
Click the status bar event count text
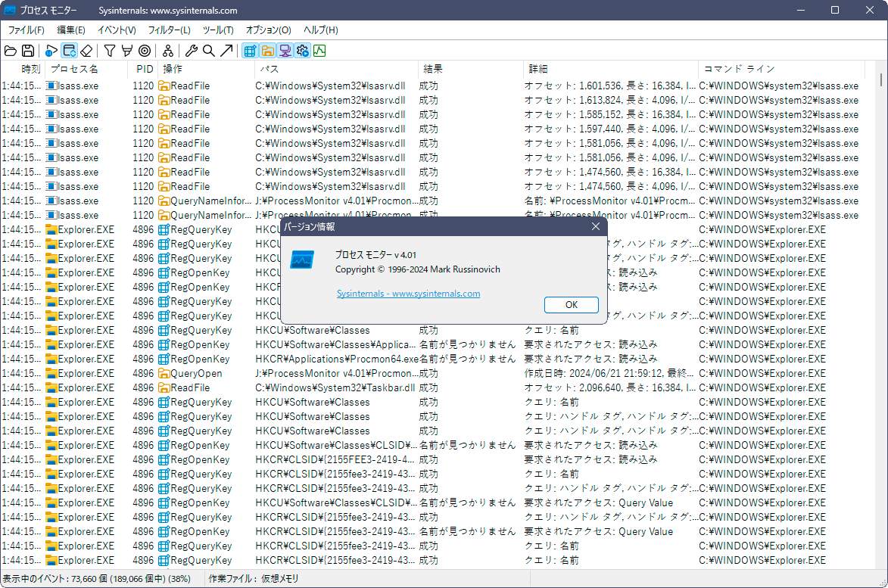tap(96, 578)
